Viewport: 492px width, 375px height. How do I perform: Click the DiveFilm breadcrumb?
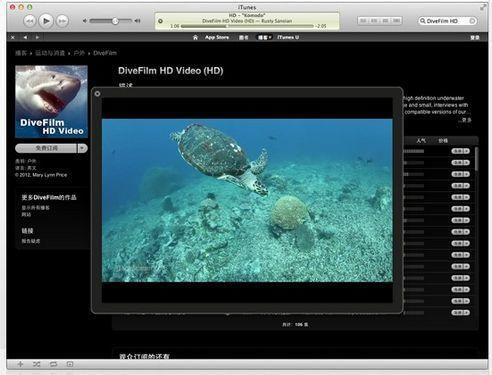[105, 53]
